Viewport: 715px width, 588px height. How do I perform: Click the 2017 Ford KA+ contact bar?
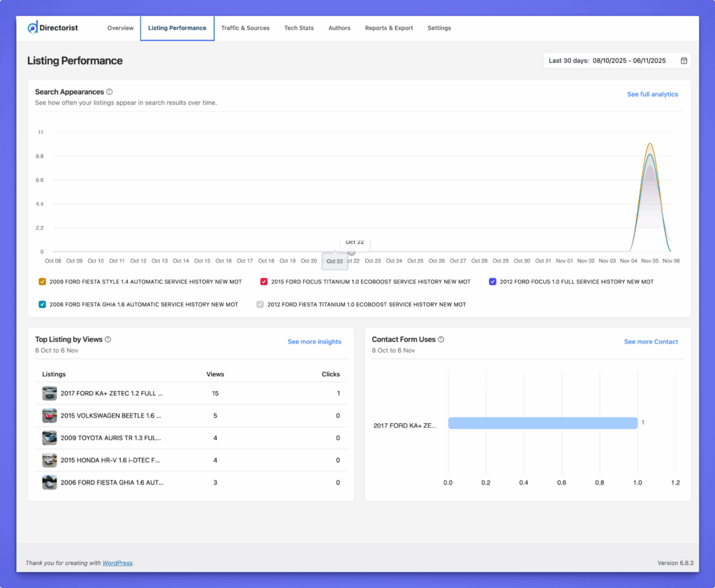[x=543, y=423]
